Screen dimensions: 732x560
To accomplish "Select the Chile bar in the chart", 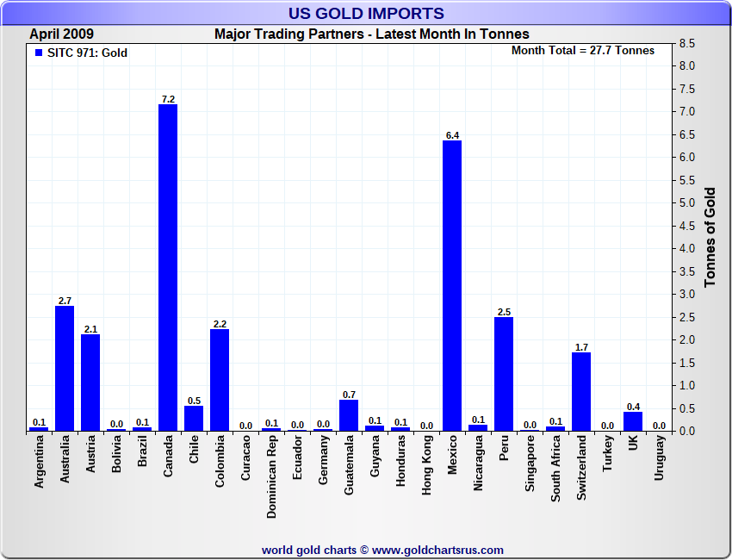I will 194,419.
